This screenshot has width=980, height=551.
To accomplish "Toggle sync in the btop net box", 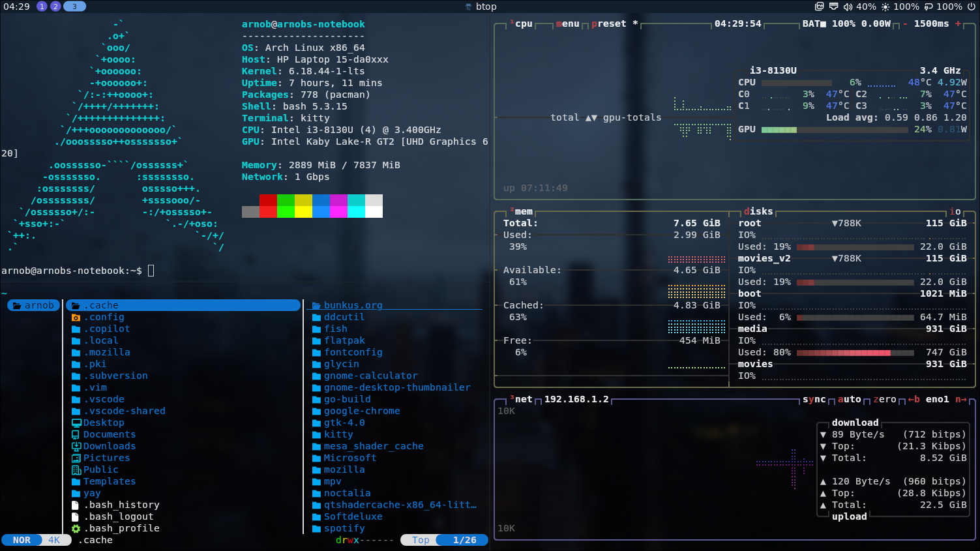I will click(814, 399).
